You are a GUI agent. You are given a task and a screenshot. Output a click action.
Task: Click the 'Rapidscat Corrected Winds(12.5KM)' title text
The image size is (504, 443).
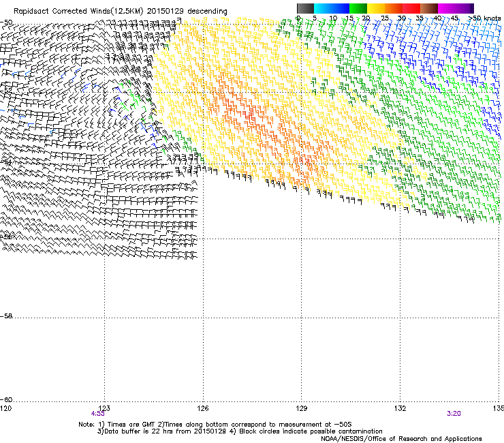78,12
